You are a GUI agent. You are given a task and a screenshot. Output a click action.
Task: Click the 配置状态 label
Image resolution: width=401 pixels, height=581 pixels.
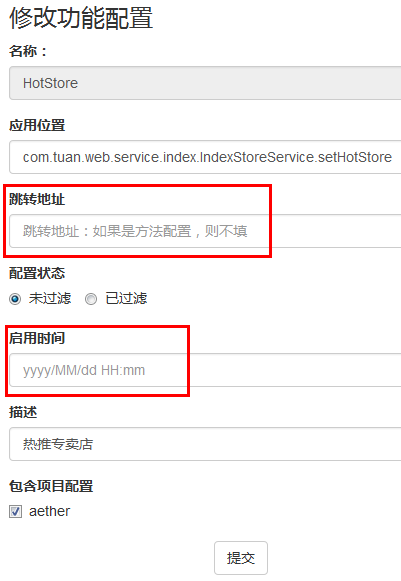coord(37,273)
